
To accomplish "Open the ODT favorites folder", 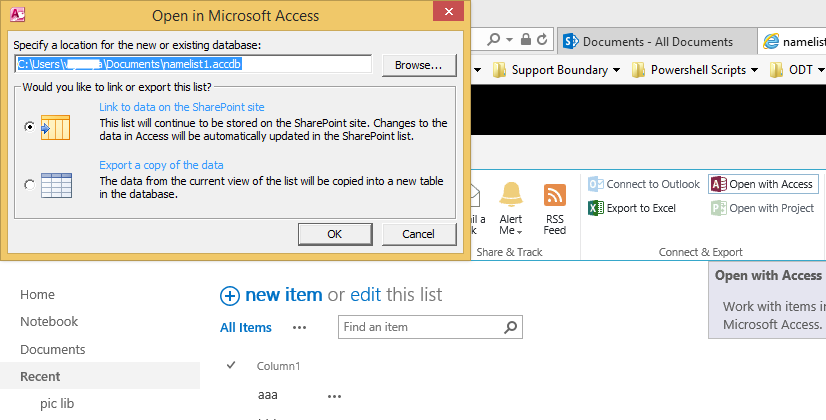I will pos(797,70).
